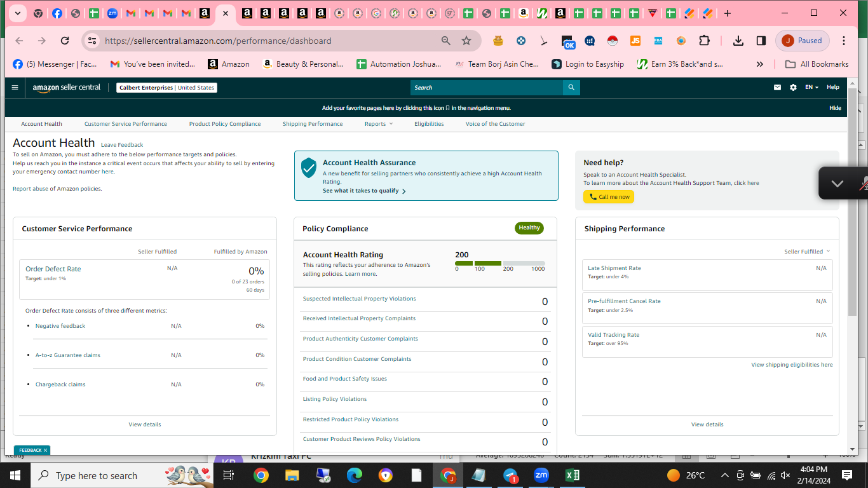The height and width of the screenshot is (488, 868).
Task: Open Chrome three-dot menu
Action: [844, 41]
